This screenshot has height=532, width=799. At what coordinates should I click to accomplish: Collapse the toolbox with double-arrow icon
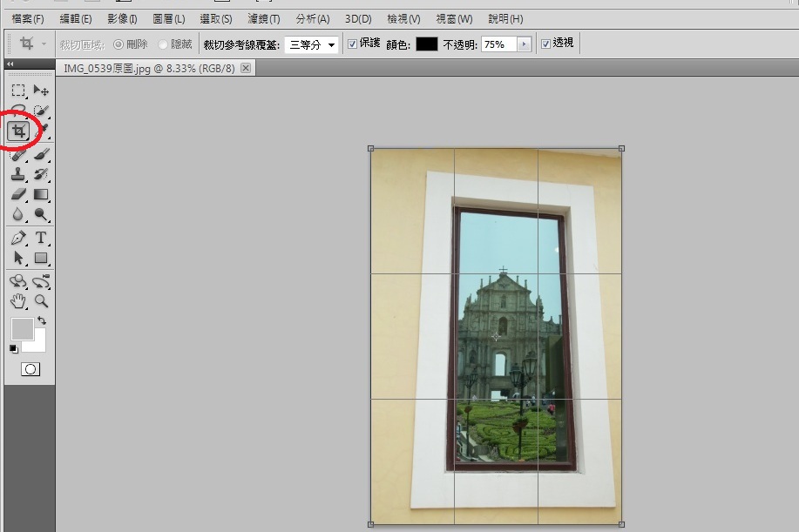(x=10, y=64)
